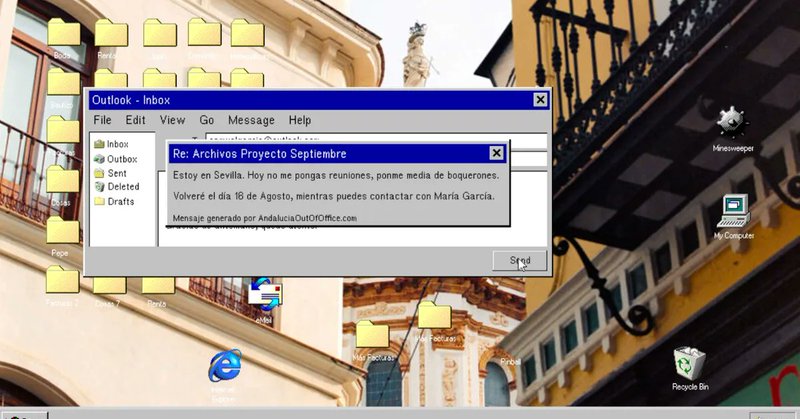Open the Deleted items folder
This screenshot has width=800, height=419.
click(x=117, y=187)
